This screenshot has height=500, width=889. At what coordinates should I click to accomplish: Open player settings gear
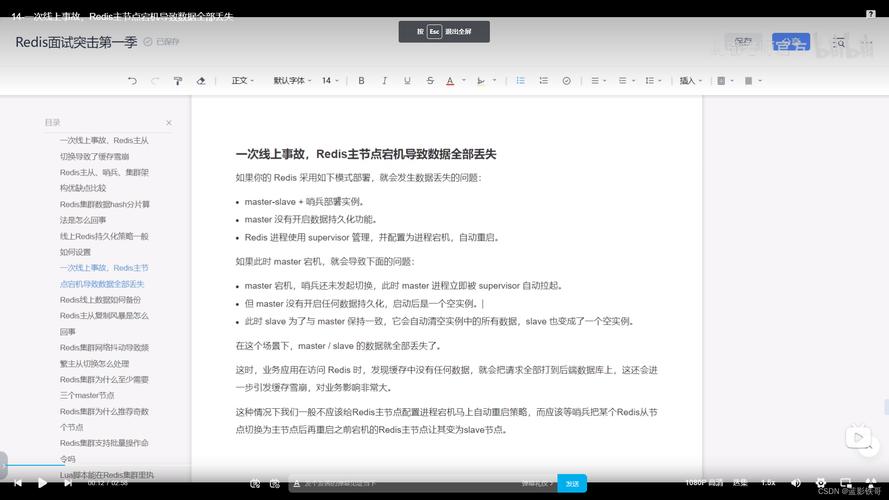(x=820, y=483)
